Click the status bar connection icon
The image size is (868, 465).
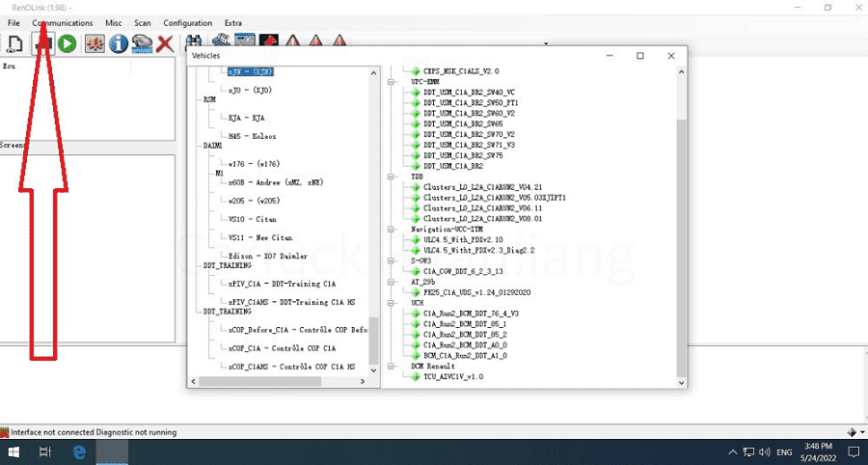tap(5, 432)
